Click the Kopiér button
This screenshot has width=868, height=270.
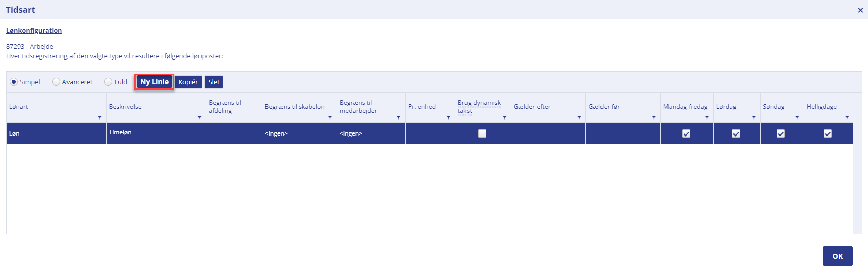188,82
